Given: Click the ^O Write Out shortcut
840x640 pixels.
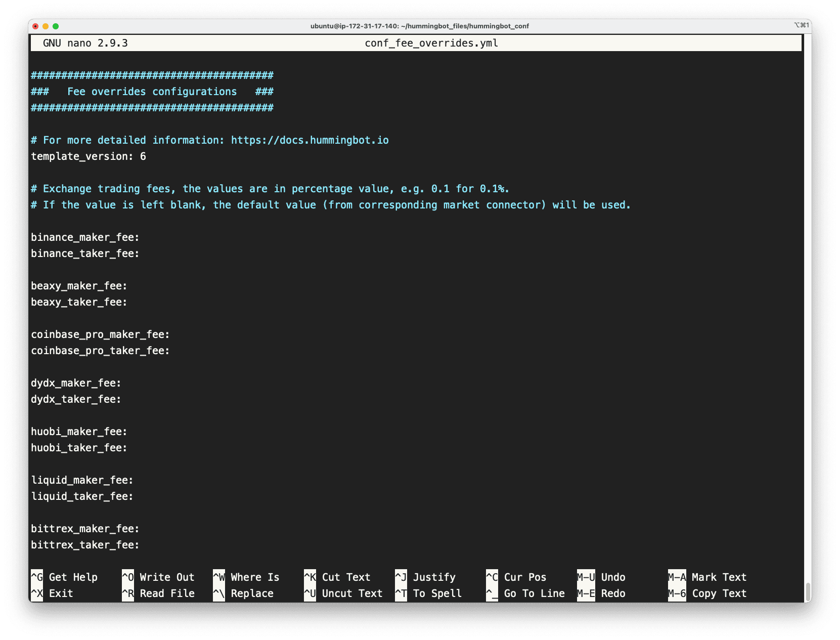Looking at the screenshot, I should (158, 577).
